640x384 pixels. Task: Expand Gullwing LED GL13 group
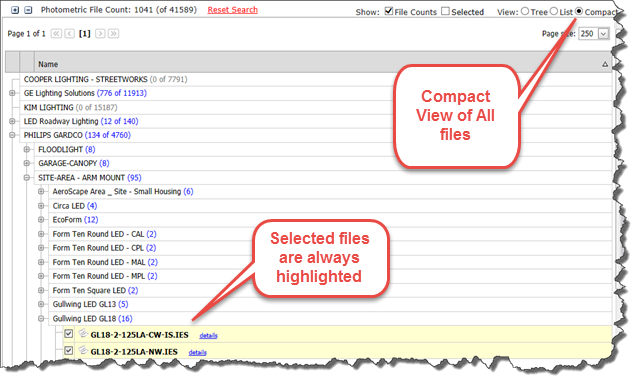pos(41,304)
